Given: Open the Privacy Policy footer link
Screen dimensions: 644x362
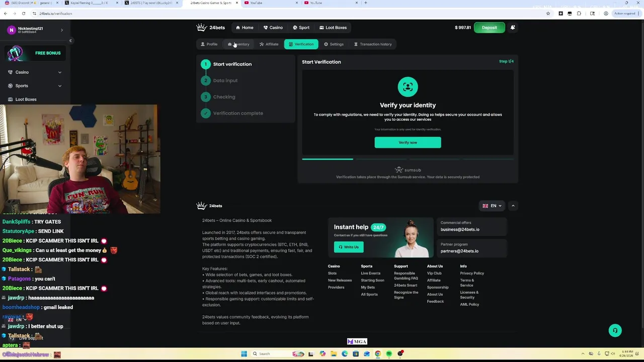Looking at the screenshot, I should pos(472,274).
